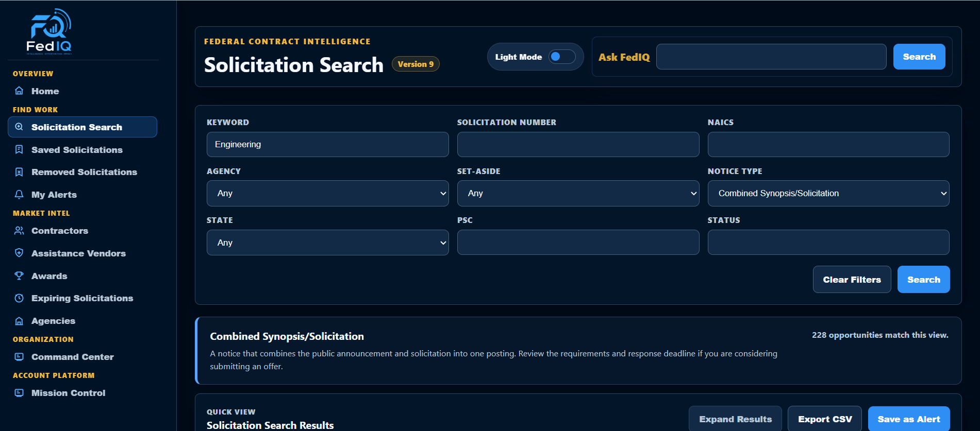Open the Notice Type dropdown
This screenshot has width=980, height=431.
[x=828, y=194]
